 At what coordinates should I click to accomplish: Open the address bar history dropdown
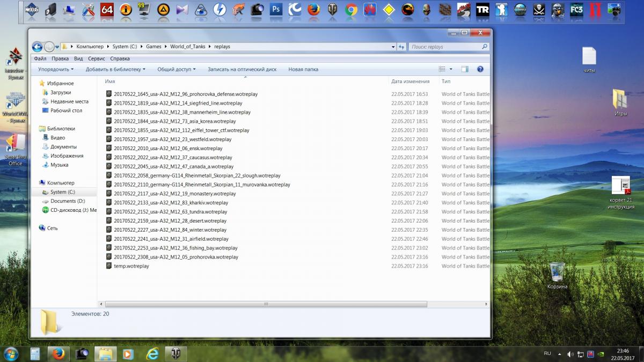point(393,47)
